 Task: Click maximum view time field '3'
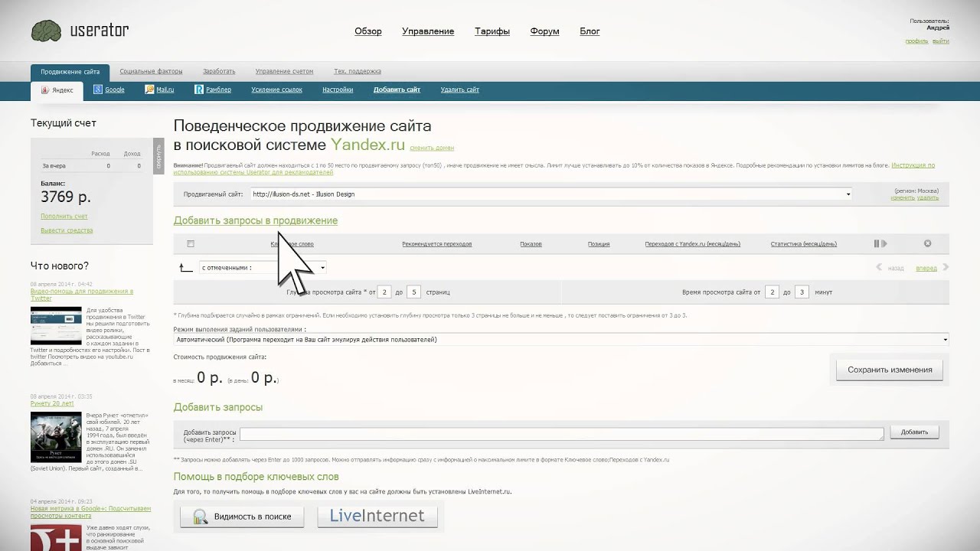point(802,292)
